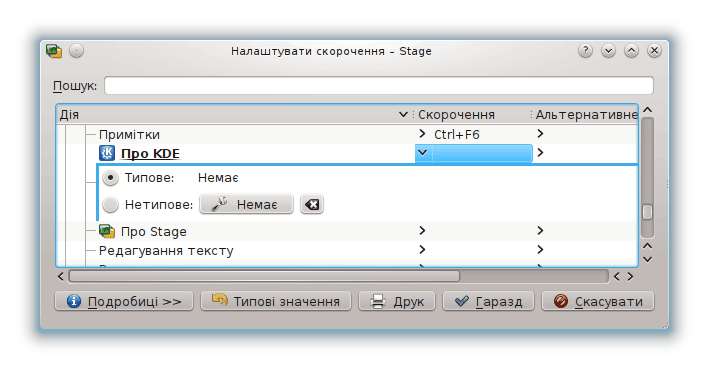The height and width of the screenshot is (369, 709).
Task: Clear the shortcut with the backspace icon button
Action: tap(312, 204)
